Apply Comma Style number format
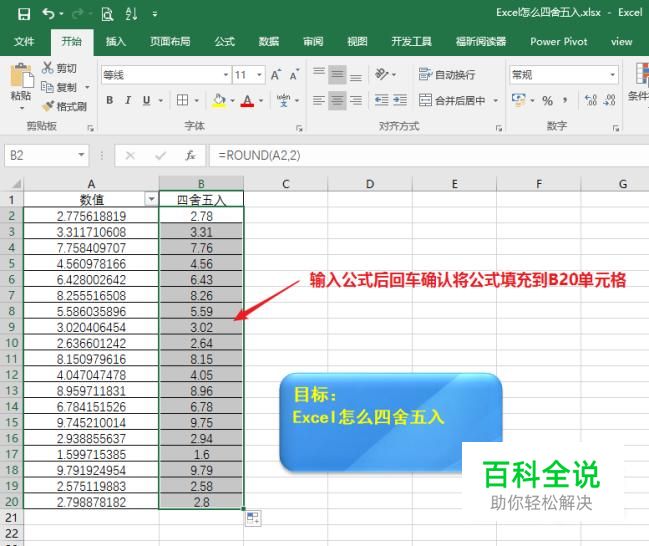Viewport: 649px width, 546px height. (565, 100)
